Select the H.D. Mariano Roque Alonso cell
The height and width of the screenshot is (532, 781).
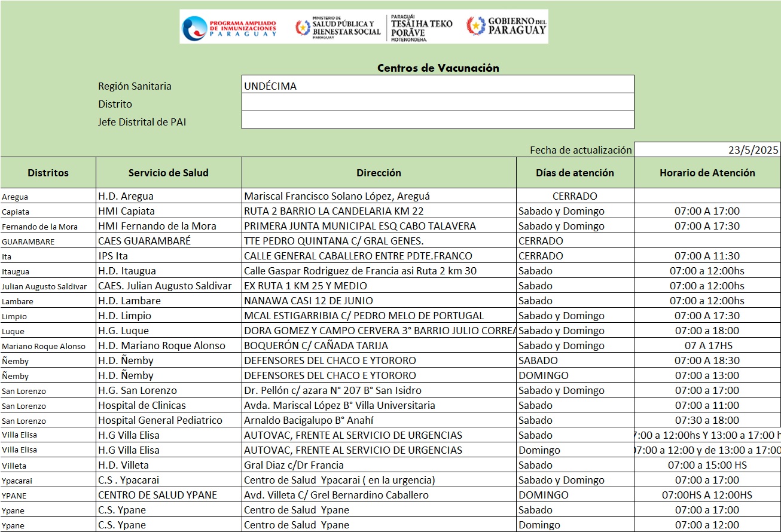(169, 346)
